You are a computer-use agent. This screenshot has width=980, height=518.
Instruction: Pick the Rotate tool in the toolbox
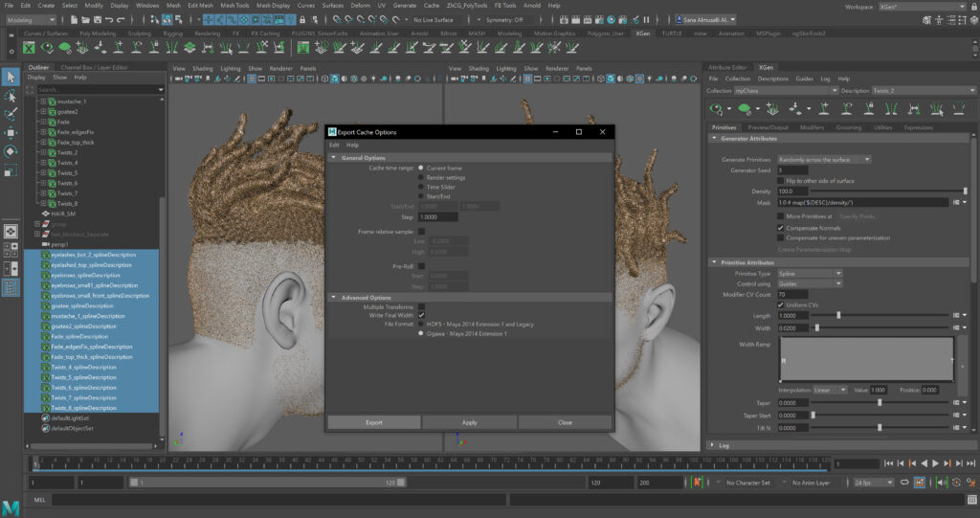pos(11,151)
